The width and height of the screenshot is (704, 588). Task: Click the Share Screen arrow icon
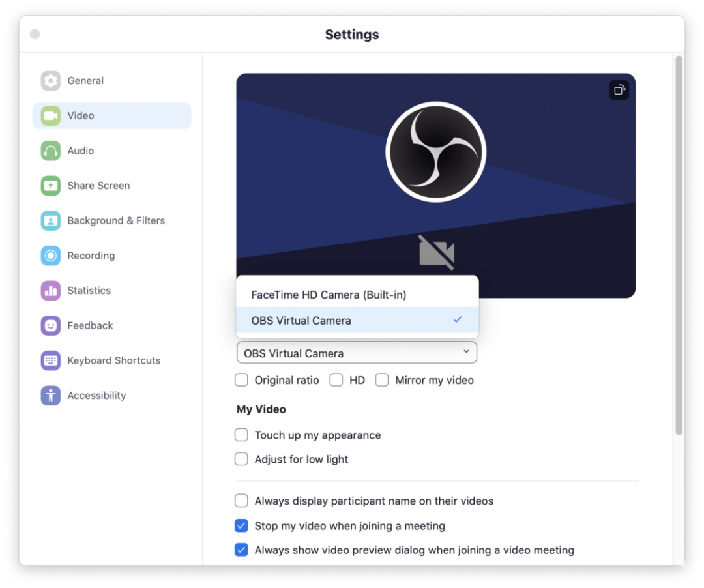click(x=50, y=186)
